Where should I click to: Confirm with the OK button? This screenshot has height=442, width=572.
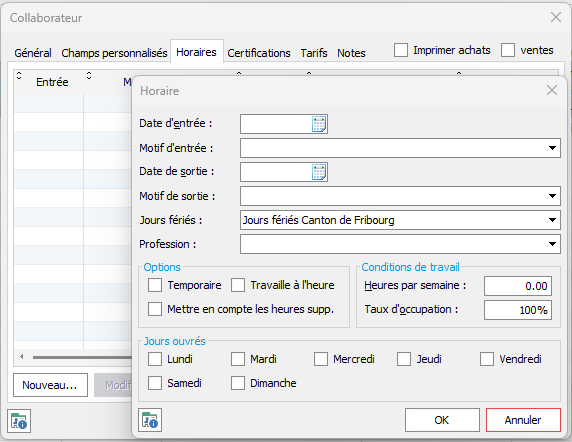(x=442, y=420)
